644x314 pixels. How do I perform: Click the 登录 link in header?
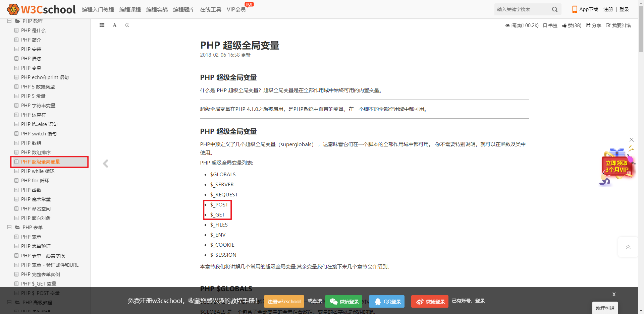[x=624, y=9]
